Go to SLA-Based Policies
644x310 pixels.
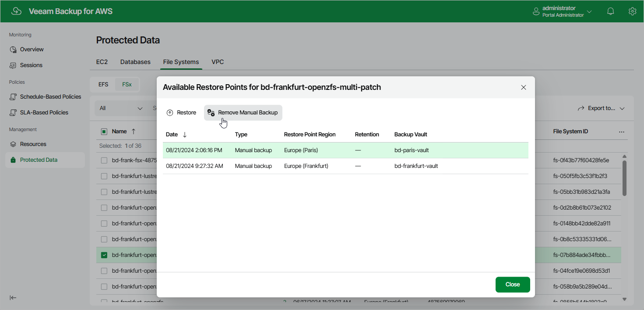coord(44,113)
